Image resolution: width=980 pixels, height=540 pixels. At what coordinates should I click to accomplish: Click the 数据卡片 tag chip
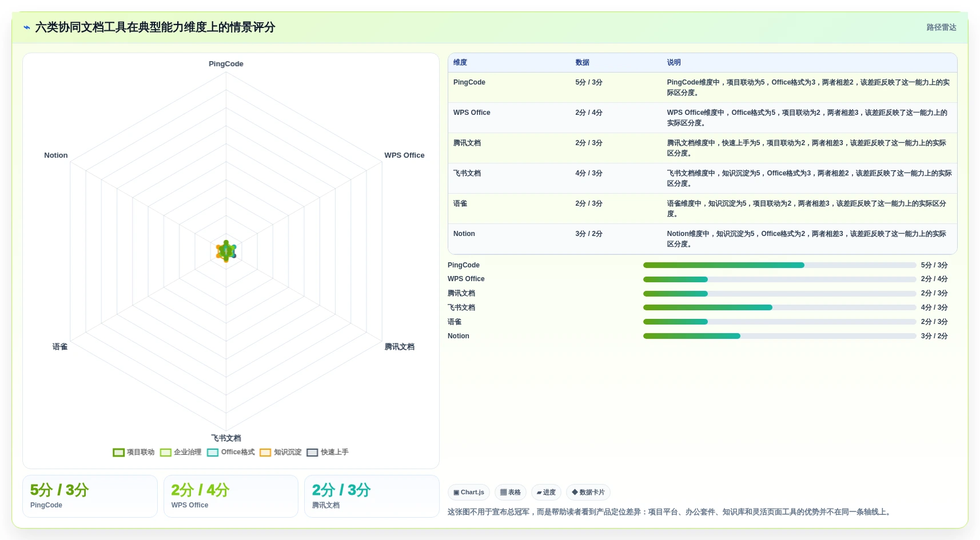click(x=588, y=492)
